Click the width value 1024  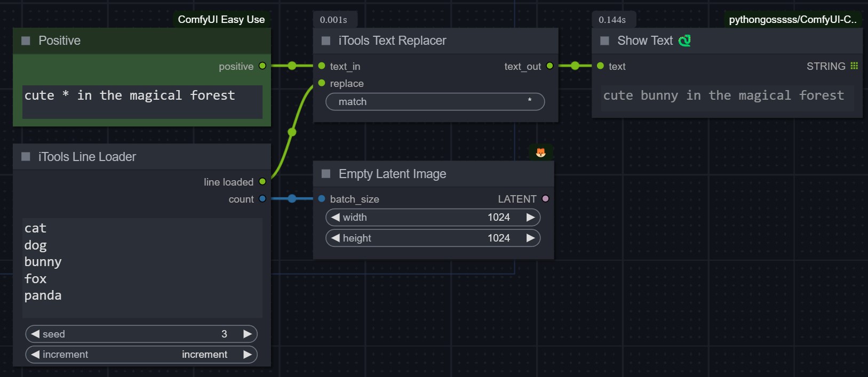coord(499,217)
